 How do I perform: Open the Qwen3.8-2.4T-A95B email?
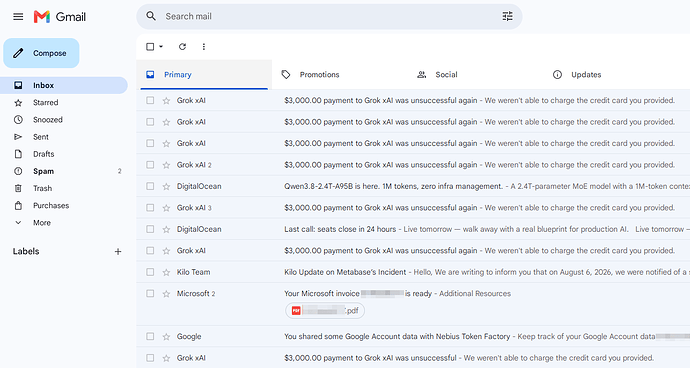pyautogui.click(x=413, y=186)
